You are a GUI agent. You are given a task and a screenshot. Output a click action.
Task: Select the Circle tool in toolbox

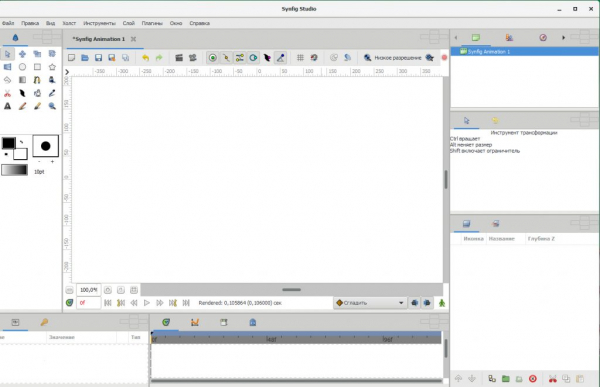coord(23,67)
